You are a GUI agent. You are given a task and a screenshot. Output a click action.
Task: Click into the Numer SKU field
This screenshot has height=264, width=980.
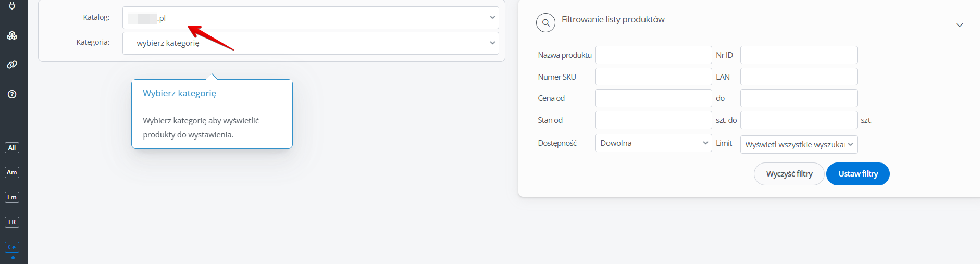[653, 77]
